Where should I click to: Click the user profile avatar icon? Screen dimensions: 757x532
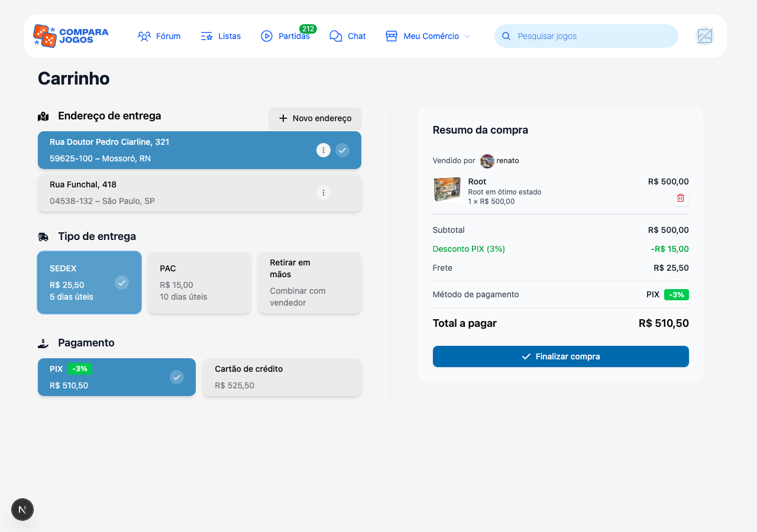[x=704, y=36]
